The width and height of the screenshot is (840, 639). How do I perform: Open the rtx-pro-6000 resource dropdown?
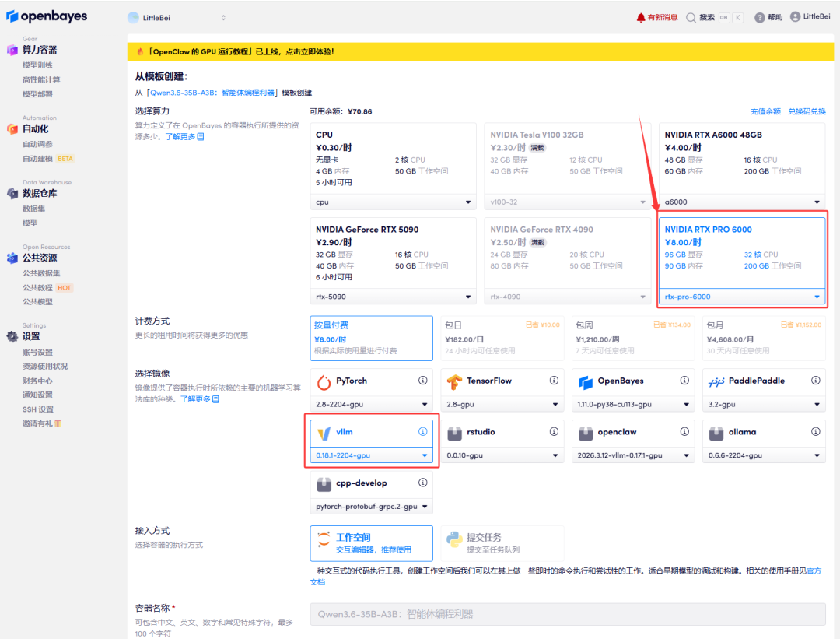(x=742, y=297)
